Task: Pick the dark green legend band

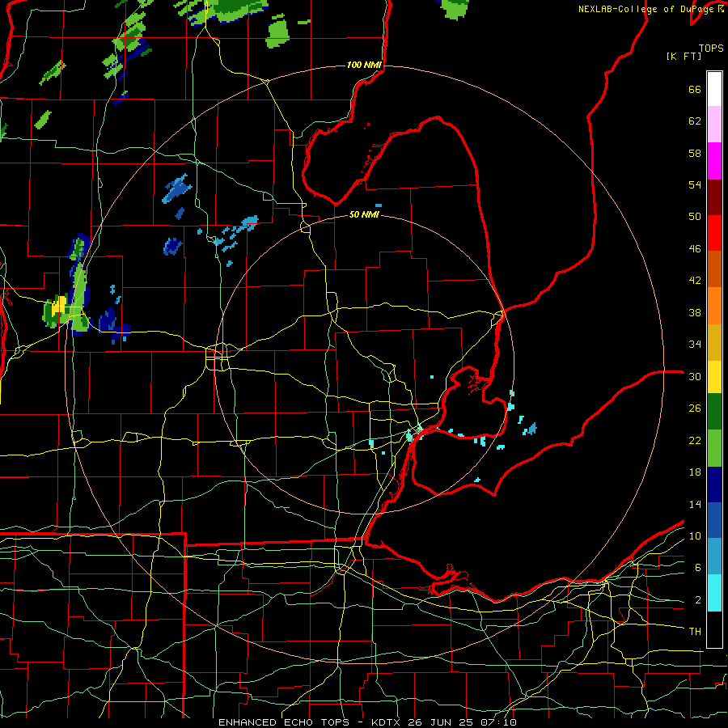Action: (714, 412)
